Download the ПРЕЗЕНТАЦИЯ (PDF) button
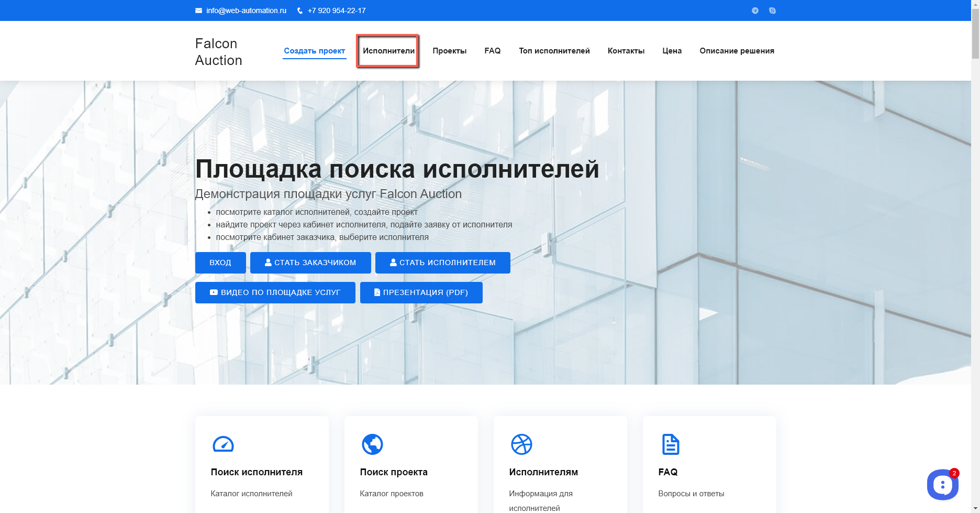 (421, 292)
